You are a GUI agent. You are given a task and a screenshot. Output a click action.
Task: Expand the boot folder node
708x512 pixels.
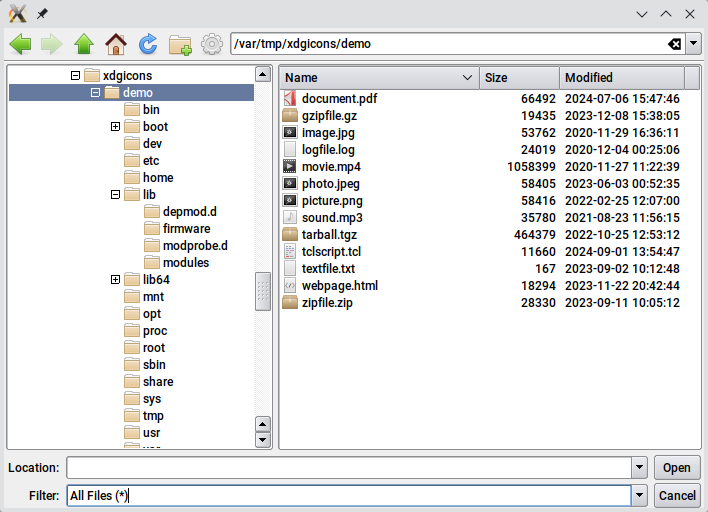tap(115, 126)
